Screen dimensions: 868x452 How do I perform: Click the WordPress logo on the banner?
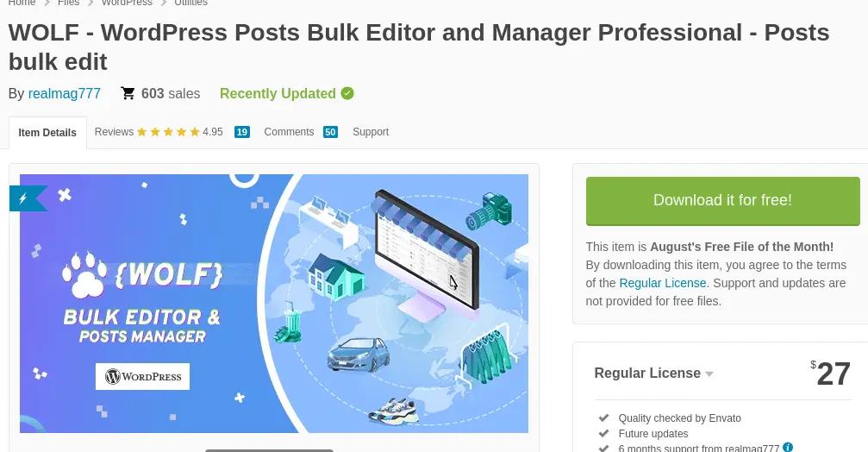click(x=142, y=377)
